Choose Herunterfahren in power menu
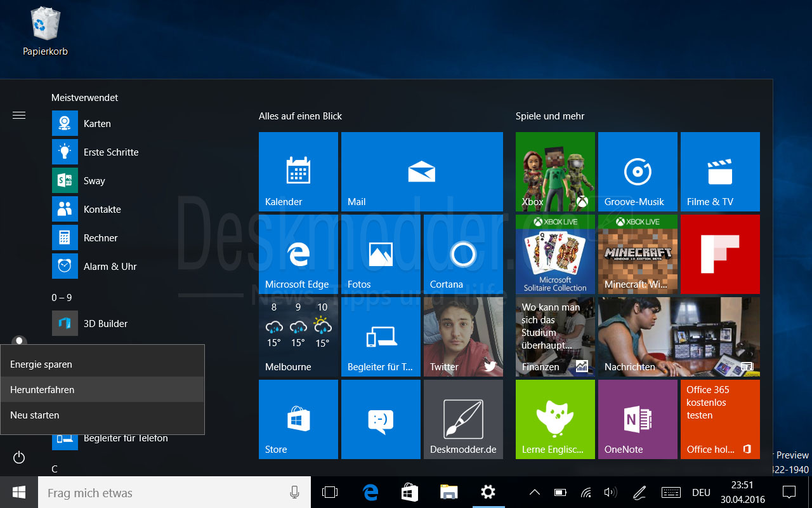Image resolution: width=812 pixels, height=508 pixels. click(102, 389)
